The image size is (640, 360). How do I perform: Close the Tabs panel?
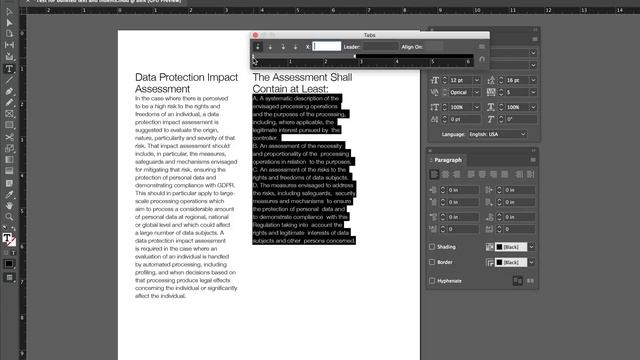pos(256,35)
